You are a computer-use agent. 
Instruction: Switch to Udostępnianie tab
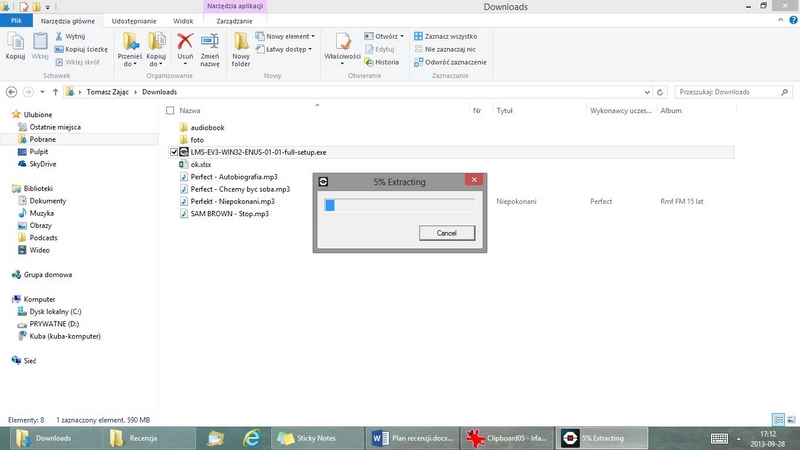coord(134,21)
